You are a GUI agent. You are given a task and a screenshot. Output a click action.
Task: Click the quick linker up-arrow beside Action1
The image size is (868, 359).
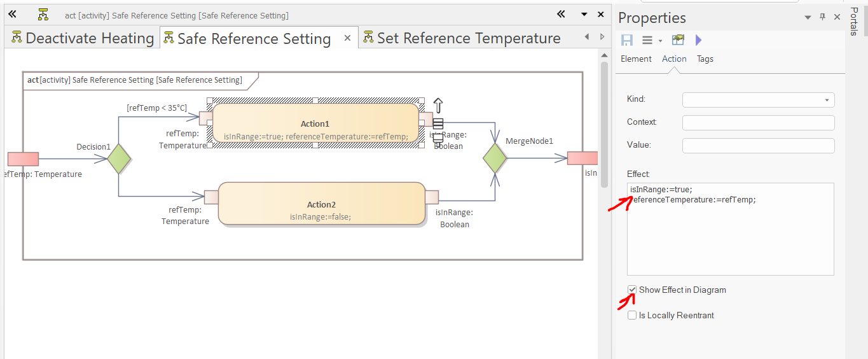[x=437, y=106]
